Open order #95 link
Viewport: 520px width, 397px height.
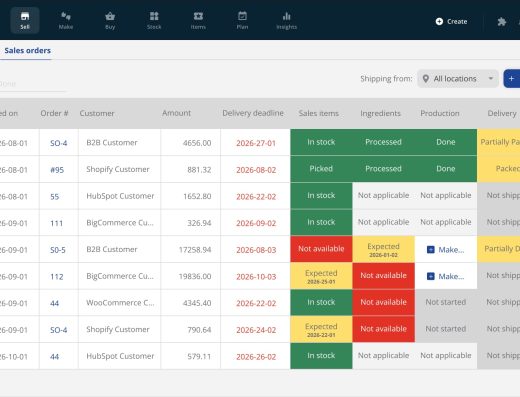(57, 170)
